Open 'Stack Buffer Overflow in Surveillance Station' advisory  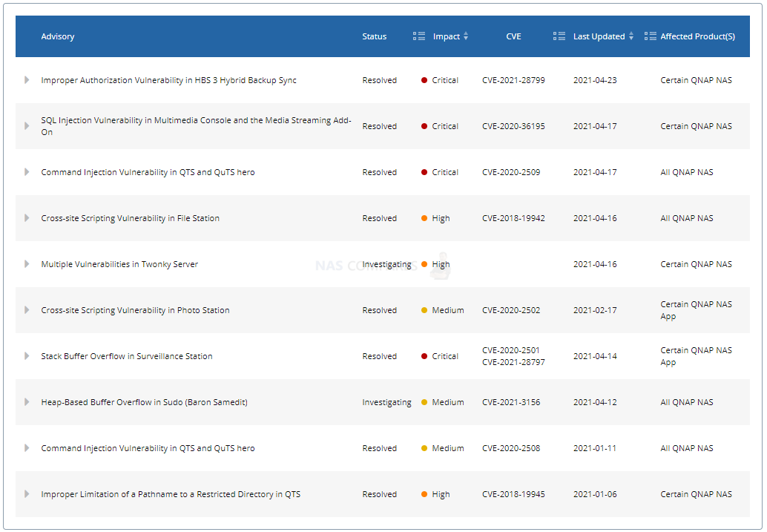coord(127,356)
